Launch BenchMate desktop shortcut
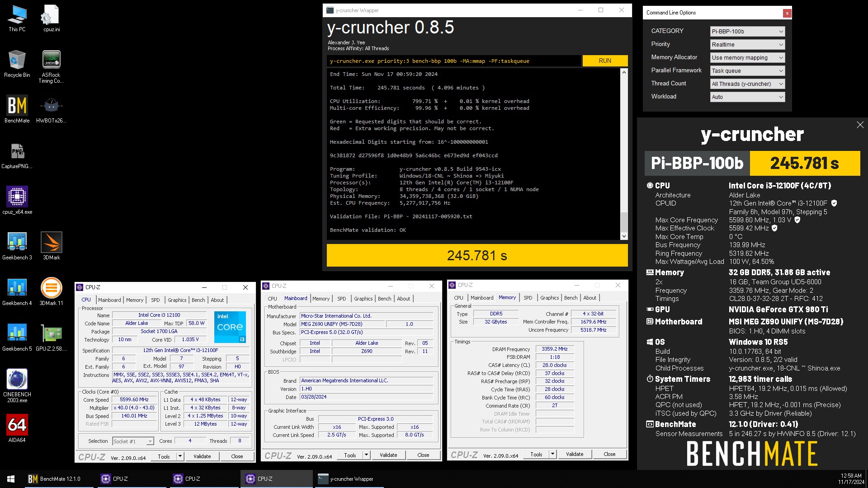Screen dimensions: 868x488 [x=17, y=109]
